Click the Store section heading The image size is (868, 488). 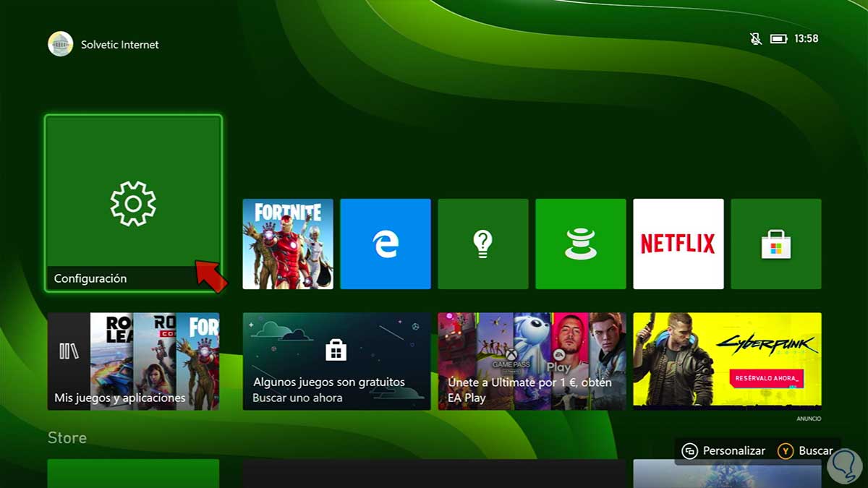[67, 437]
